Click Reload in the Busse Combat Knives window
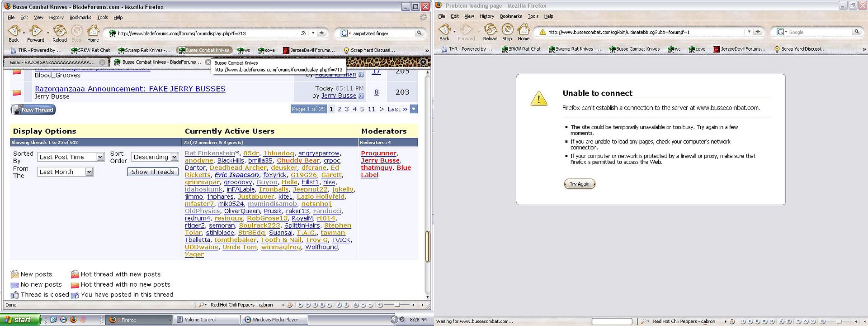This screenshot has height=326, width=868. [x=59, y=33]
